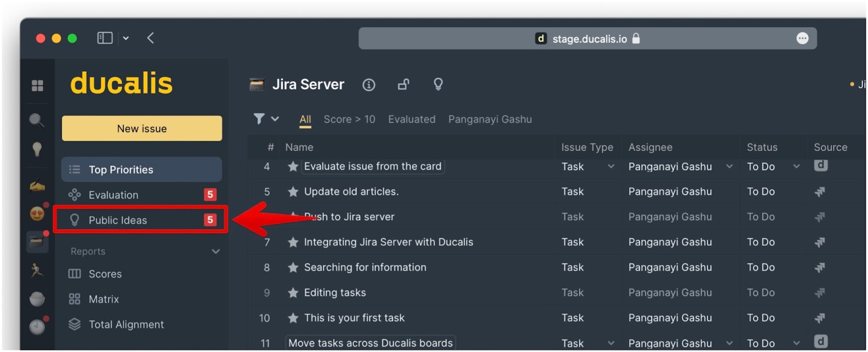Open the browser sidebar options chevron

[126, 38]
